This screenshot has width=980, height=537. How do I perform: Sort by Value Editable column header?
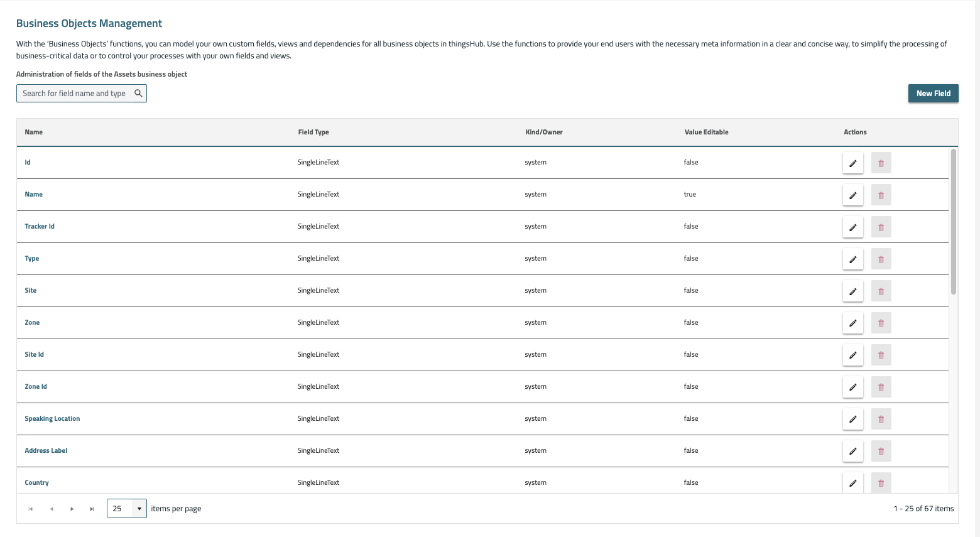[x=706, y=133]
